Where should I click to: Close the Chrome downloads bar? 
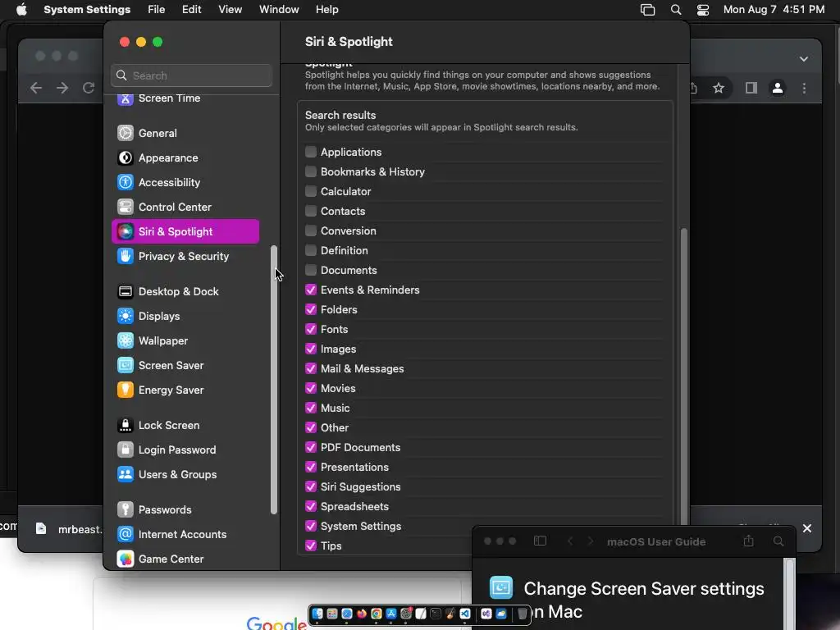[x=807, y=528]
